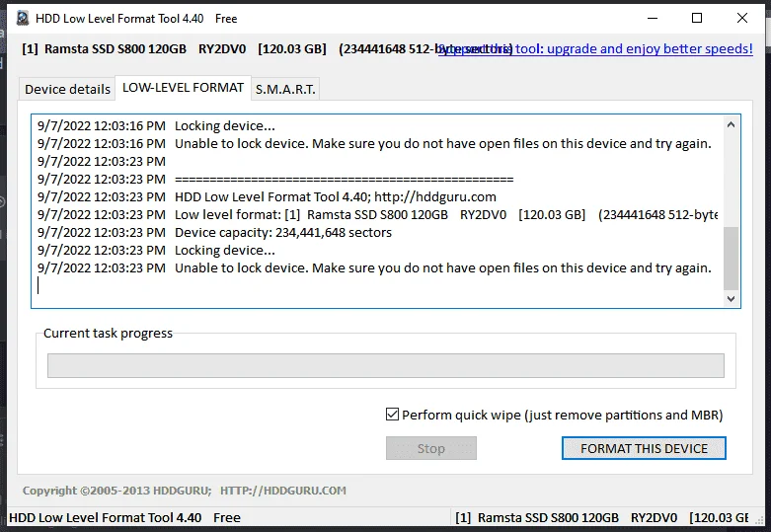Minimize the HDD Low Level Format Tool window
Viewport: 771px width, 532px height.
[x=653, y=18]
